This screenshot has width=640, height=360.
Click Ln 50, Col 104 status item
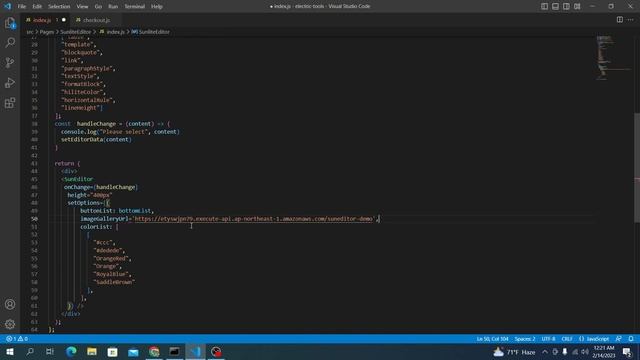[x=492, y=339]
